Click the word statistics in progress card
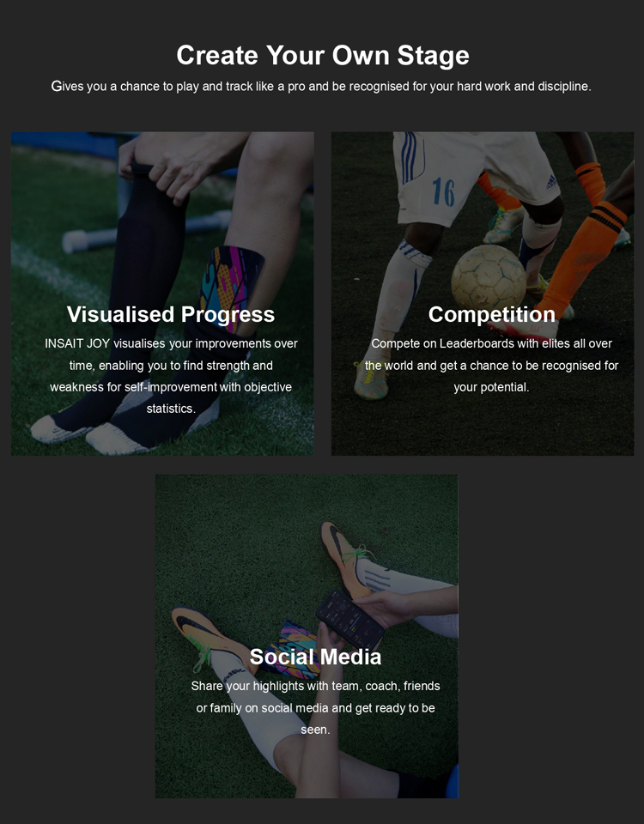 (x=171, y=409)
